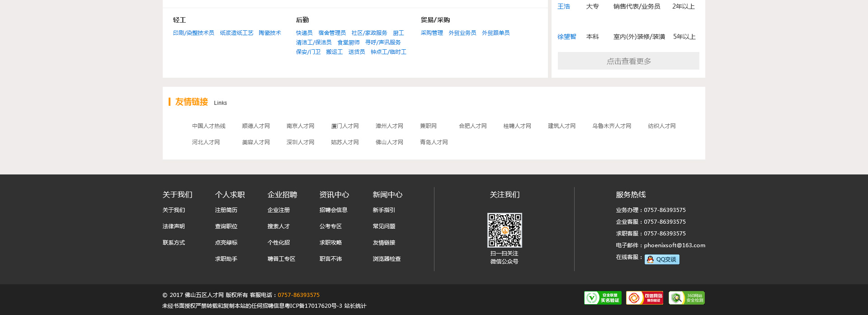Image resolution: width=868 pixels, height=315 pixels.
Task: Open the QQ chat button
Action: click(662, 259)
